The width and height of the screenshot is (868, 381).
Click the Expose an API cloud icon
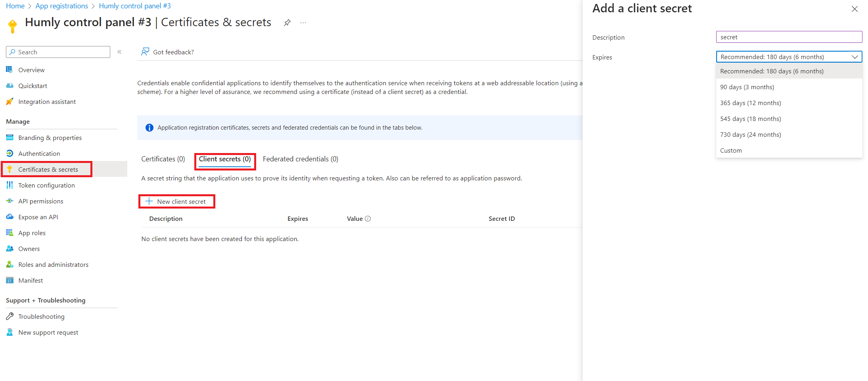point(10,217)
